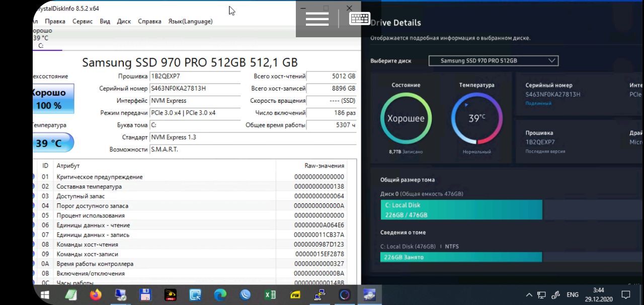Click the C: Local Disk 226GB/476GB bar
This screenshot has width=644, height=305.
pos(461,210)
